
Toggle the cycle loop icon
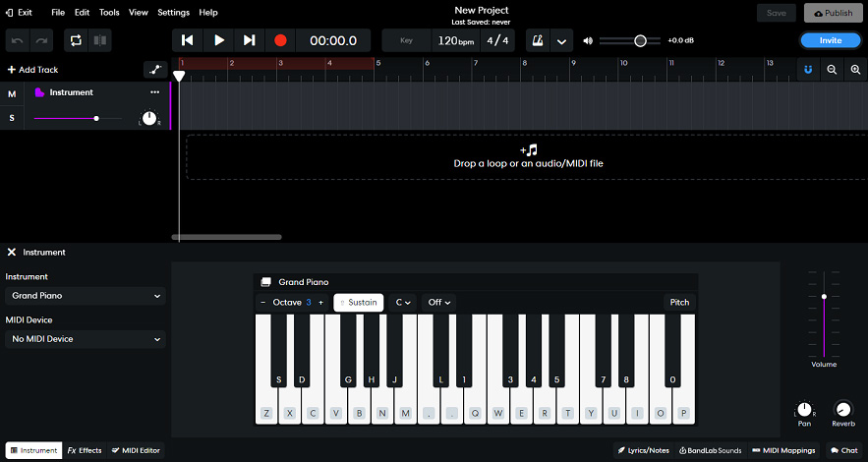tap(76, 40)
